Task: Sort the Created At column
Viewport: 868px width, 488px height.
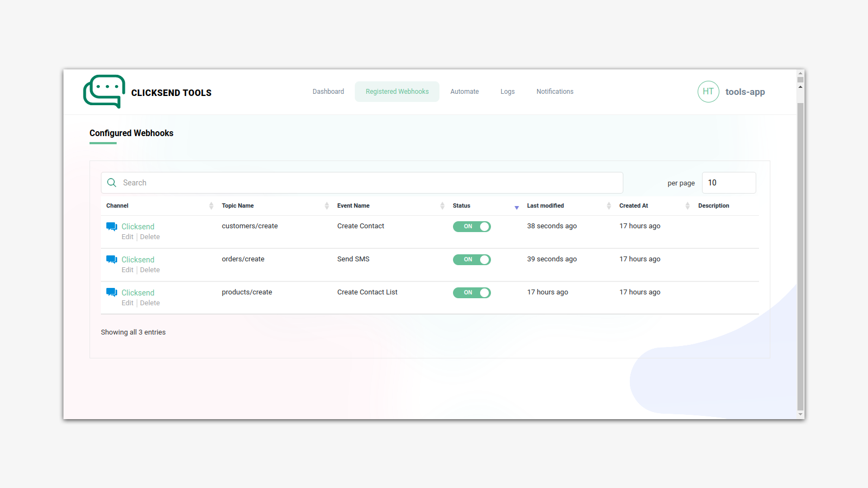Action: (x=634, y=206)
